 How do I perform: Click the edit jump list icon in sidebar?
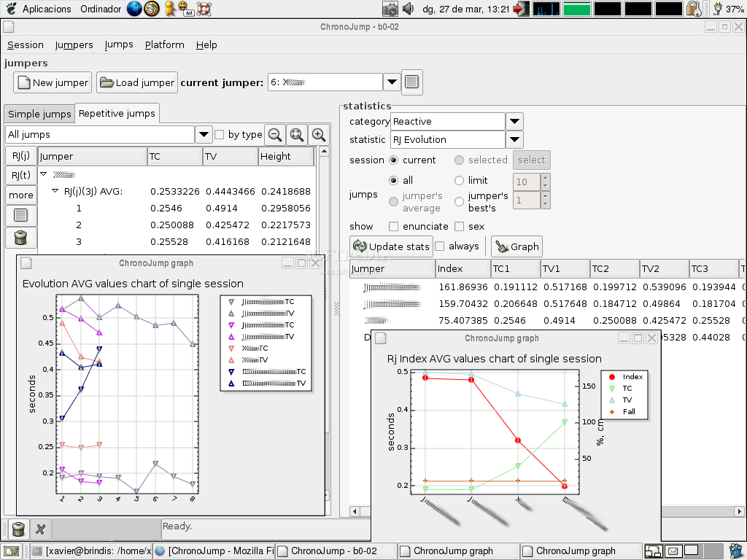pos(21,215)
